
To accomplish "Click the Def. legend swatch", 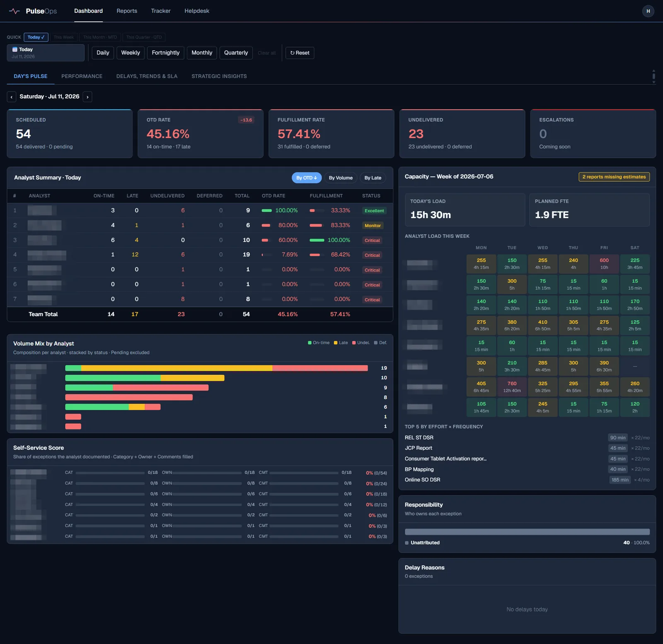I will tap(376, 343).
